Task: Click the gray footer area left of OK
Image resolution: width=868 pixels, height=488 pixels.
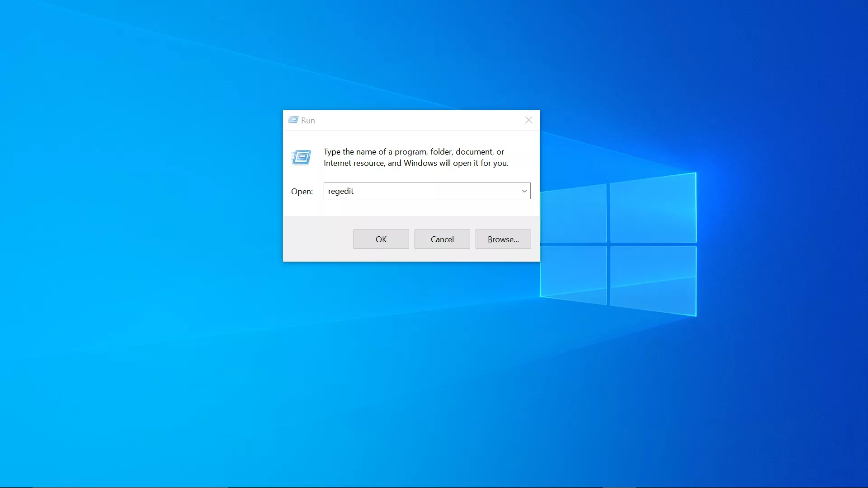Action: click(316, 239)
